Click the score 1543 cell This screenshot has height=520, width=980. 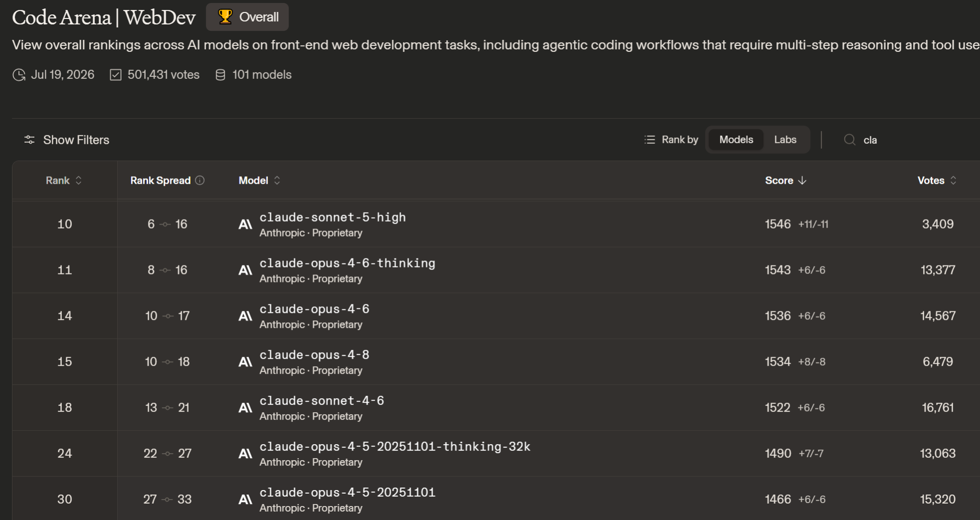778,270
